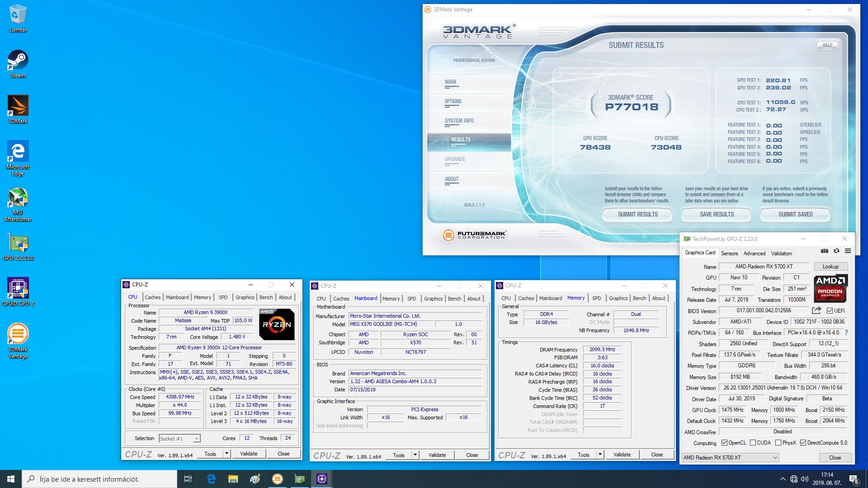Toggle the PhysX checkbox

coord(778,443)
